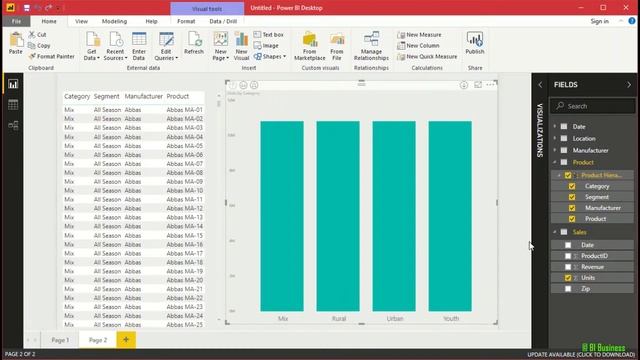The height and width of the screenshot is (360, 640).
Task: Open Get Data
Action: point(92,46)
